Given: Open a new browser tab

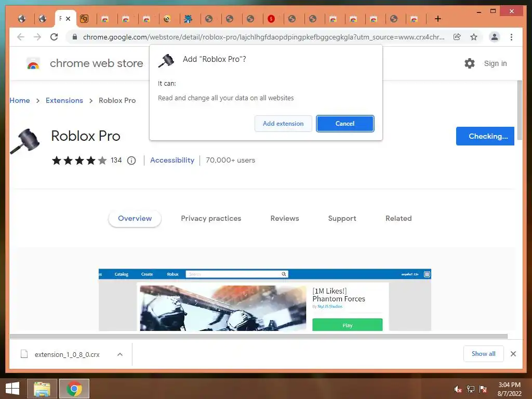Looking at the screenshot, I should pyautogui.click(x=438, y=19).
